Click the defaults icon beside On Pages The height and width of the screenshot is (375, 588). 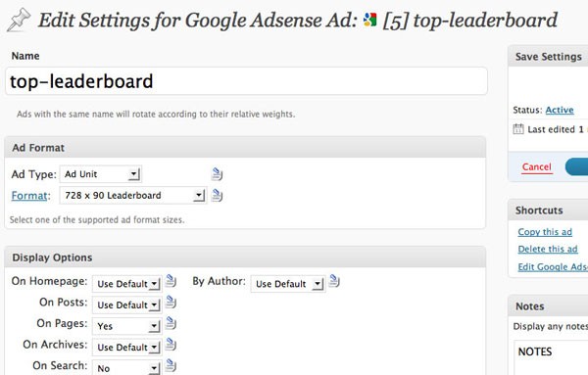point(171,323)
